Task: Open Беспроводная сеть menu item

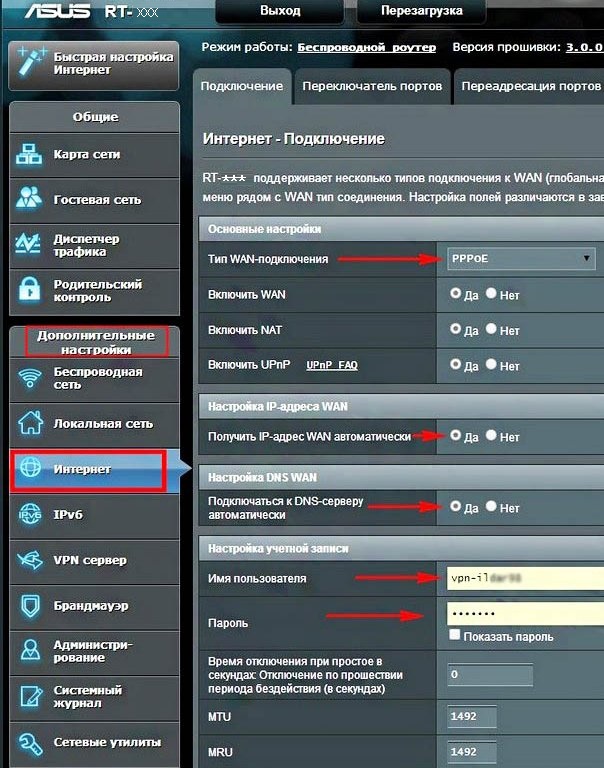Action: click(95, 379)
